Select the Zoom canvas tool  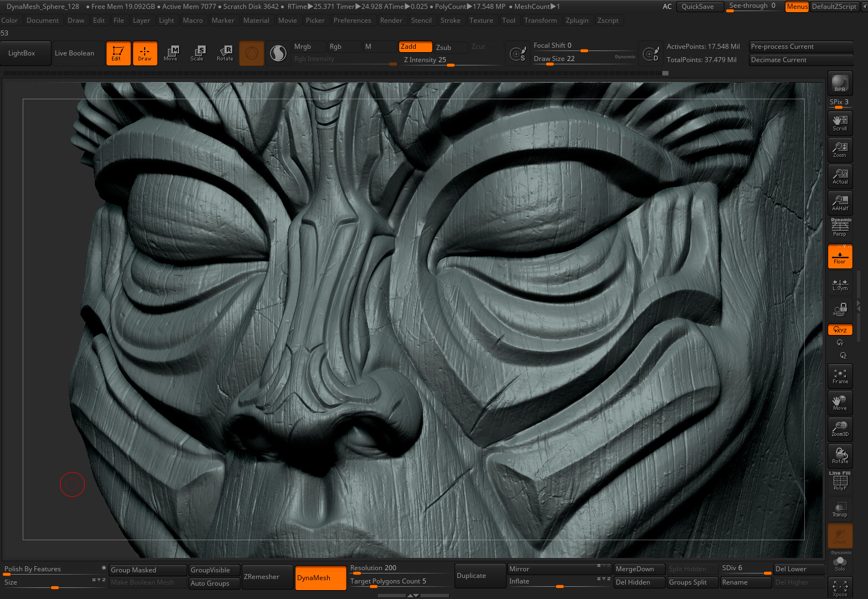(840, 149)
